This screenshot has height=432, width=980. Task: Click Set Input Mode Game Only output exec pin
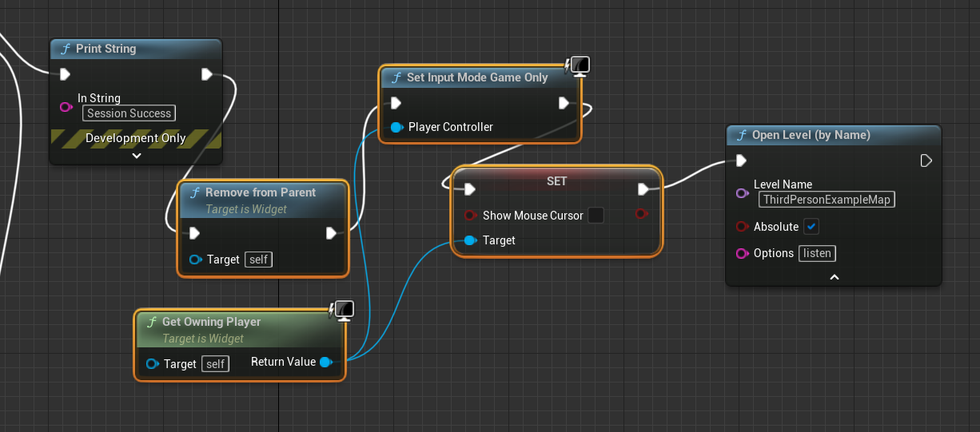[564, 103]
